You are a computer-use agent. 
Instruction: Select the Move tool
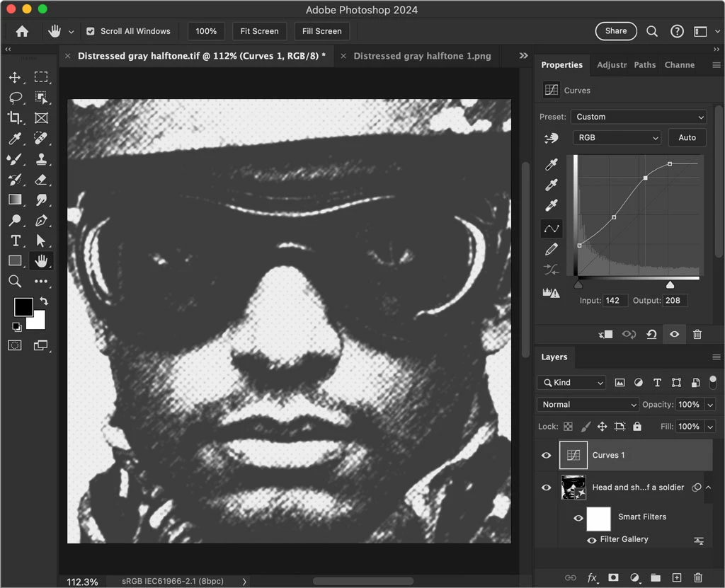point(15,77)
